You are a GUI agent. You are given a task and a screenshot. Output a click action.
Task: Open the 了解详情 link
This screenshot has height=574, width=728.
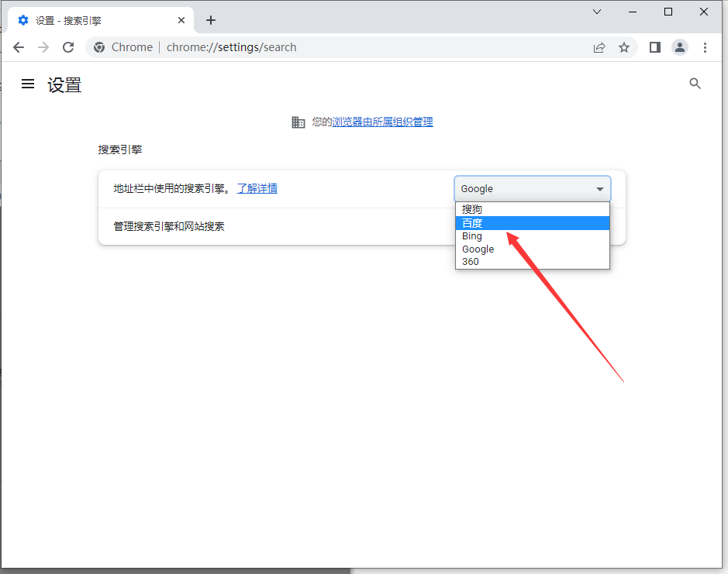point(257,188)
